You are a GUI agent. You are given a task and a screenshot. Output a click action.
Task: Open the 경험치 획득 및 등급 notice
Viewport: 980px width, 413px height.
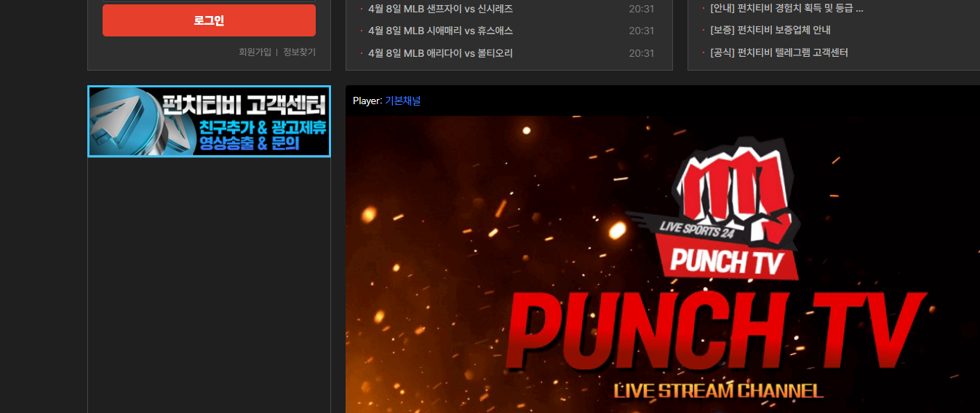point(786,9)
